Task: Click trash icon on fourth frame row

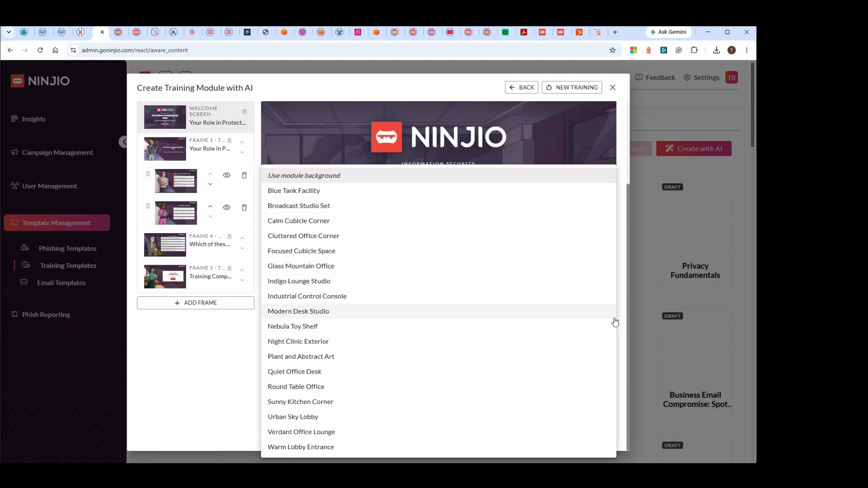Action: tap(244, 207)
